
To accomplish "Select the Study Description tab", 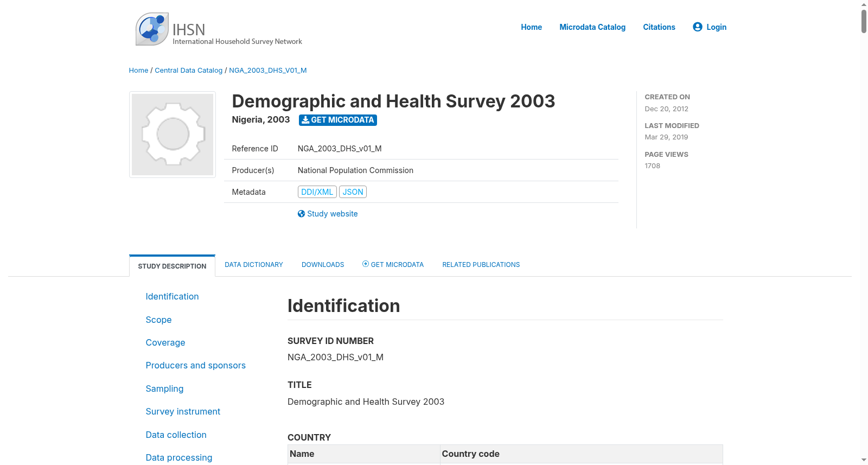I will point(172,266).
